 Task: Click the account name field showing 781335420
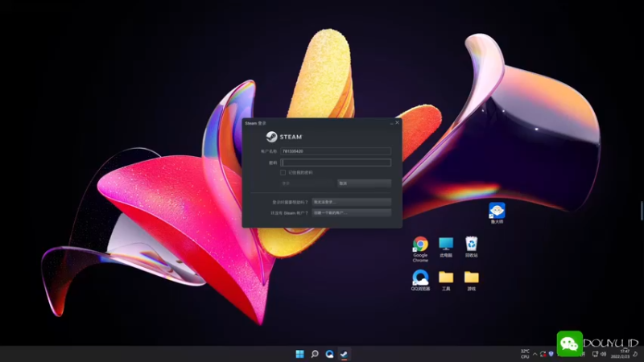click(336, 151)
